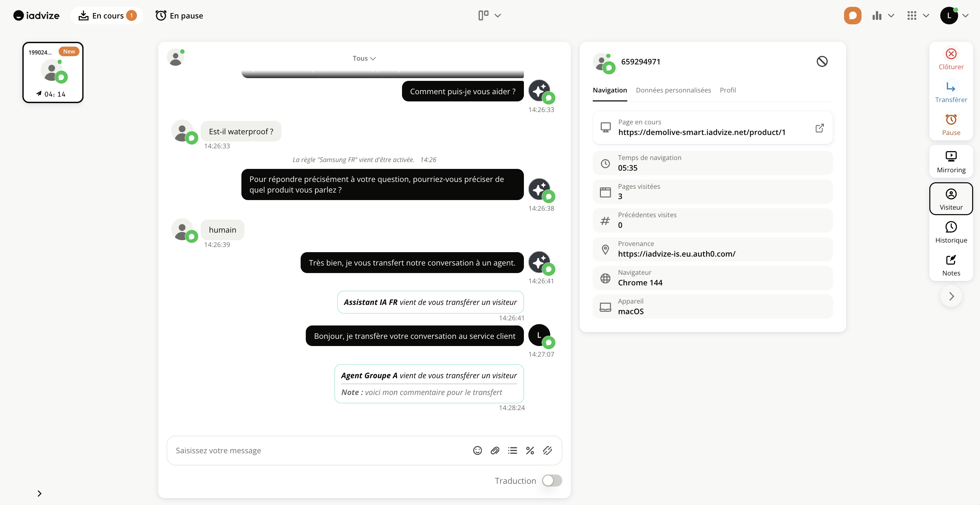The width and height of the screenshot is (980, 505).
Task: Click the Clôturer conversation icon
Action: 951,54
